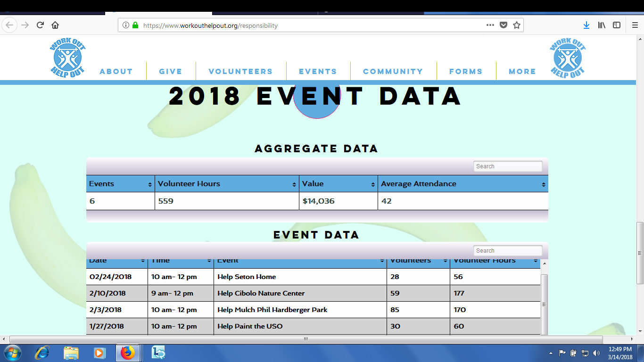Sort aggregate table by Average Attendance
The height and width of the screenshot is (362, 644).
[463, 184]
